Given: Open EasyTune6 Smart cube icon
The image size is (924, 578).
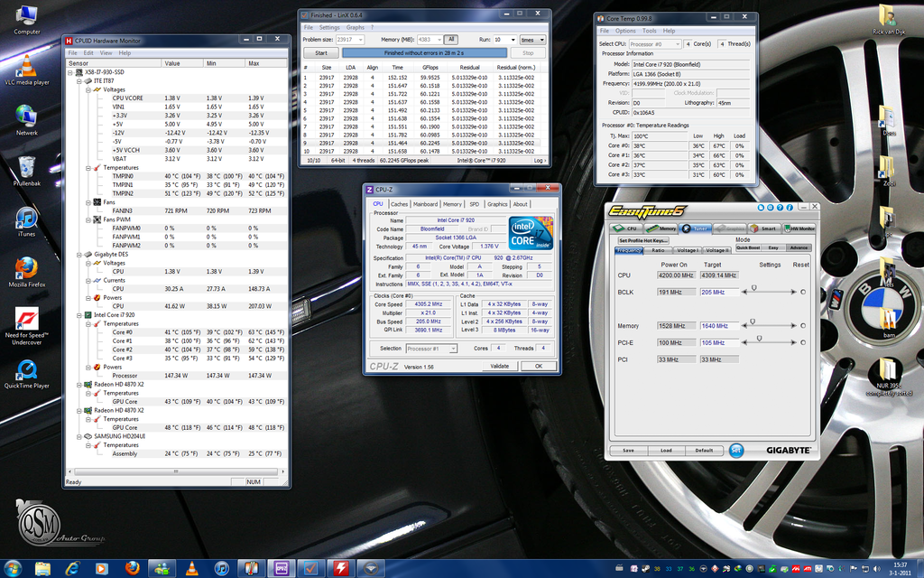Looking at the screenshot, I should 755,228.
